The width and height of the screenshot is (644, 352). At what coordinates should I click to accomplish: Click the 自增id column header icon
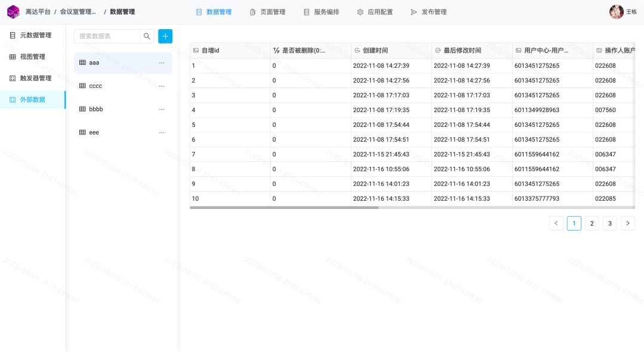tap(196, 51)
